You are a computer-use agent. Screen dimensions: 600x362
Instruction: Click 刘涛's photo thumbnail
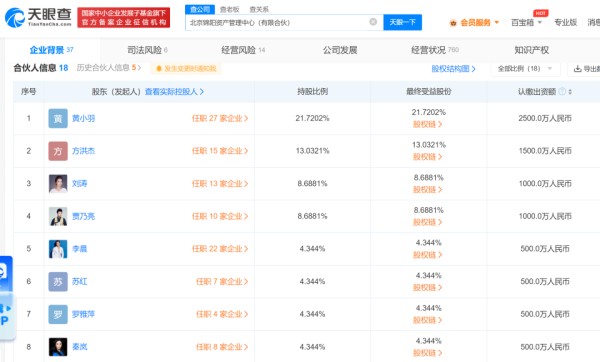58,183
